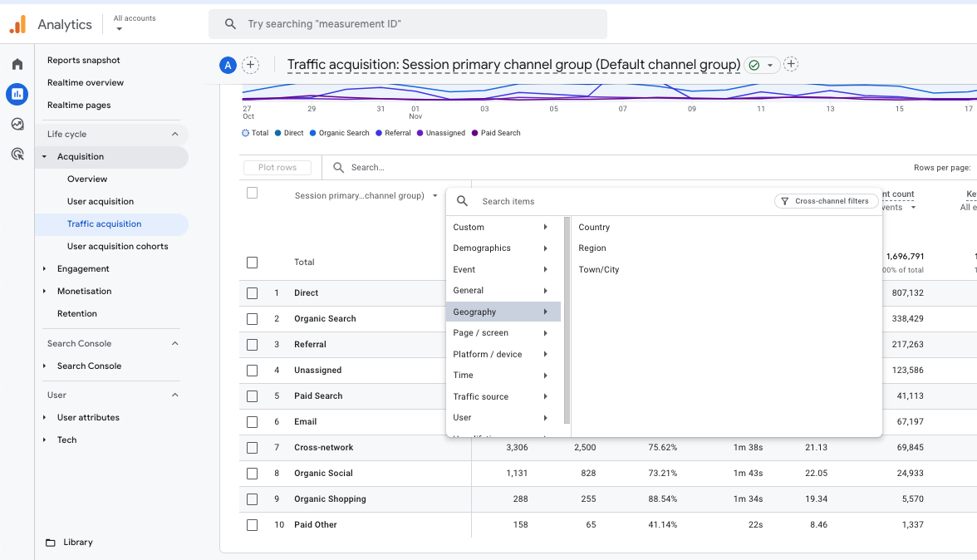Tick the checkbox for the Total row

tap(253, 263)
